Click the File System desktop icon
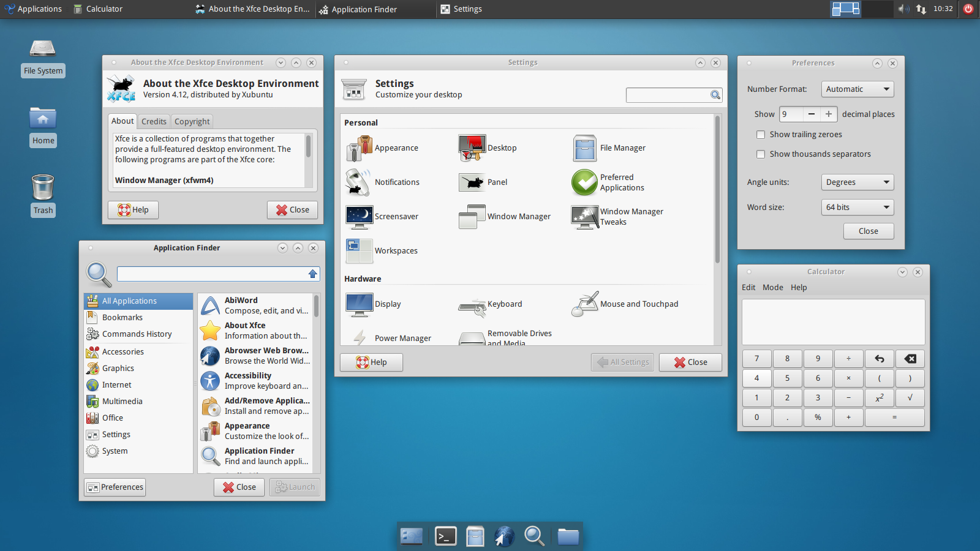The image size is (980, 551). pos(43,48)
